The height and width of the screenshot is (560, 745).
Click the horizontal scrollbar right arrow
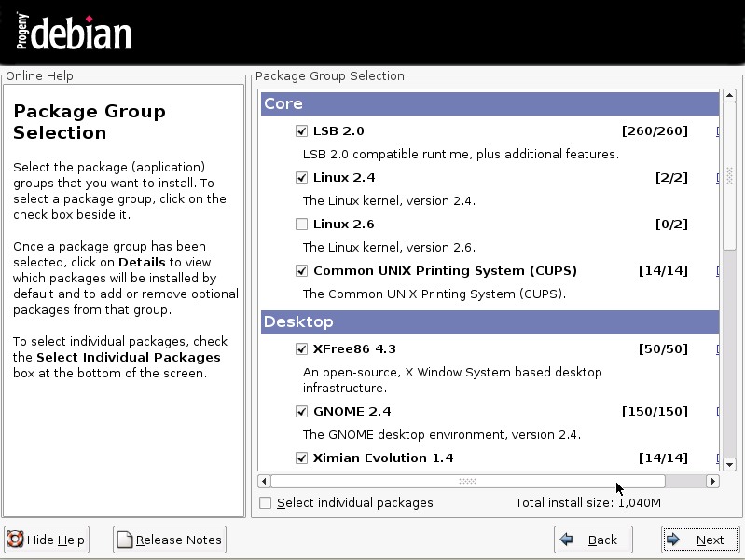point(712,481)
